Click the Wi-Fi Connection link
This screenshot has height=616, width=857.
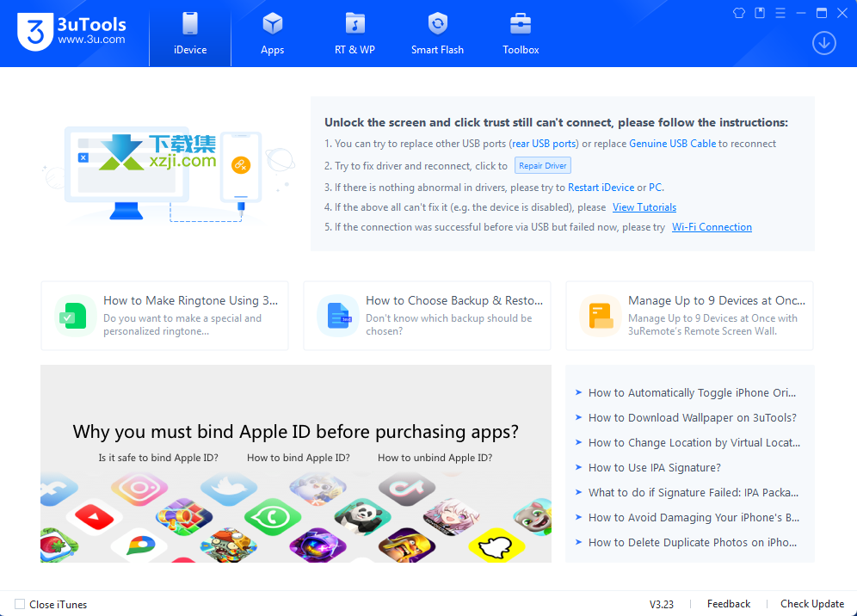(712, 227)
